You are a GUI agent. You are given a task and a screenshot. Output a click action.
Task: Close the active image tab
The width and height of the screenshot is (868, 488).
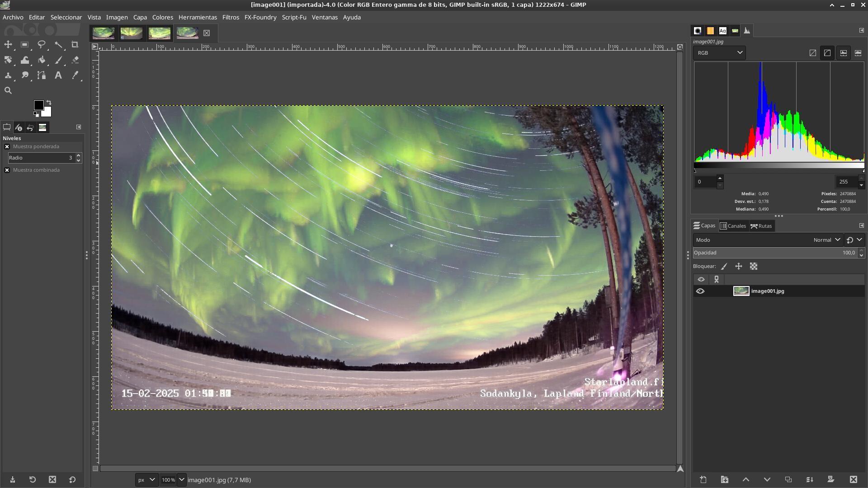(207, 33)
